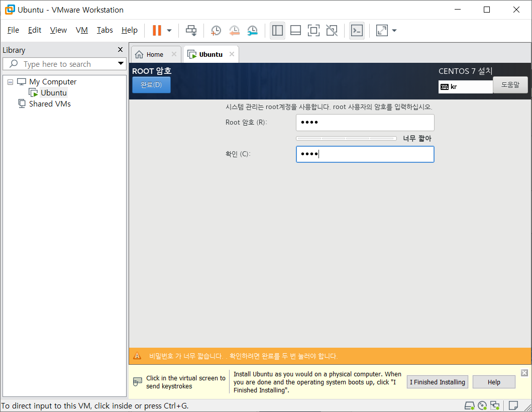Click stretch guest display icon
Screen dimensions: 532x412
pyautogui.click(x=382, y=30)
